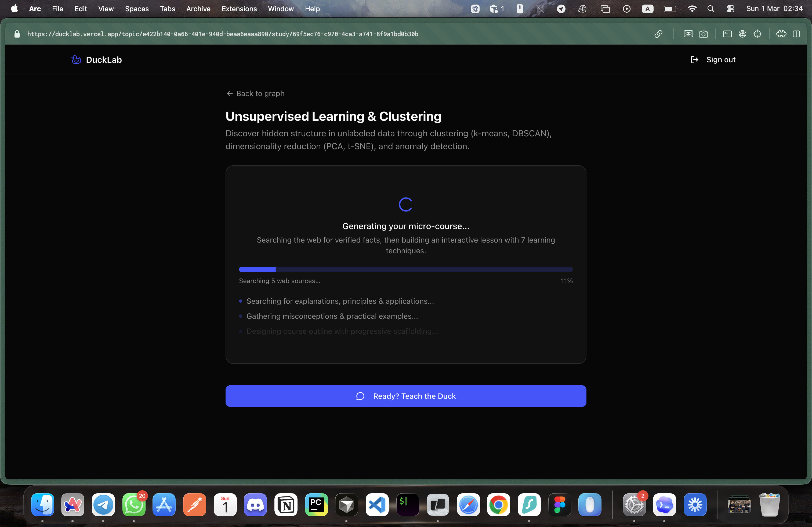This screenshot has width=812, height=527.
Task: Open the globe icon in Arc toolbar
Action: coord(742,34)
